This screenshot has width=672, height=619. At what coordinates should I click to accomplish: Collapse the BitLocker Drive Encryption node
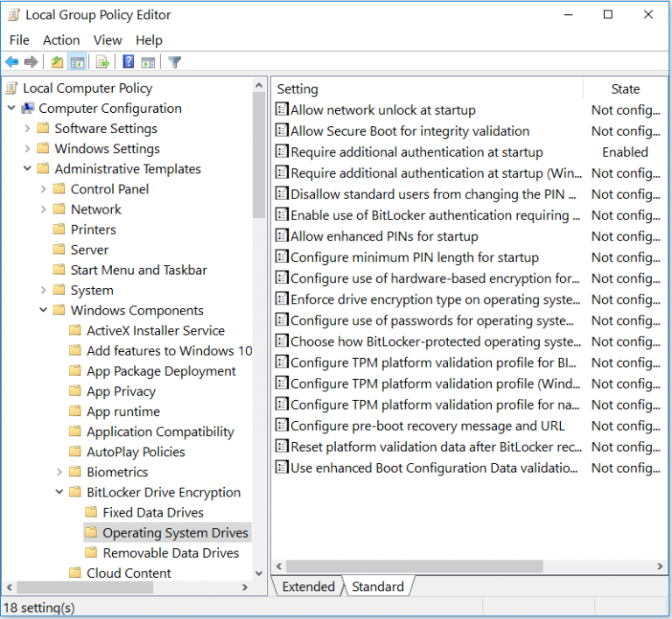[x=59, y=491]
